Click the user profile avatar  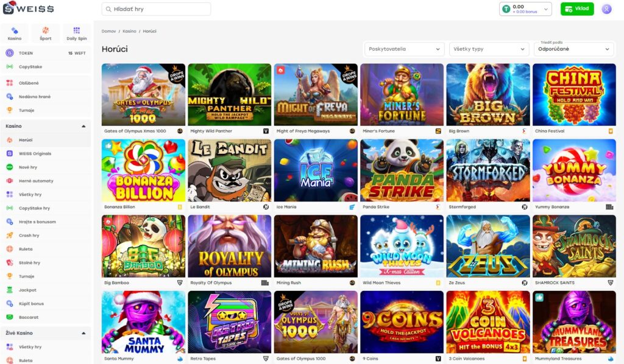coord(606,9)
